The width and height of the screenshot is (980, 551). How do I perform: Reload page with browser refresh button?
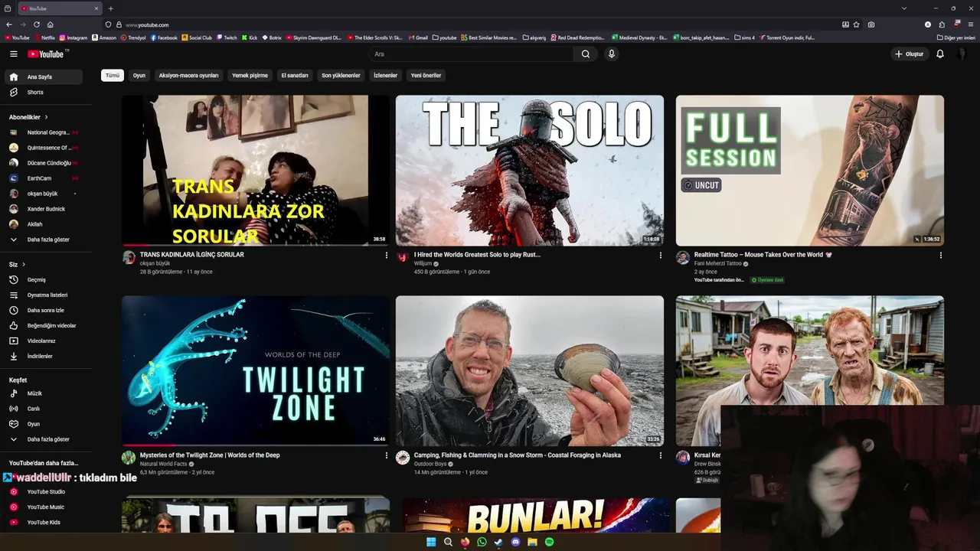click(37, 24)
